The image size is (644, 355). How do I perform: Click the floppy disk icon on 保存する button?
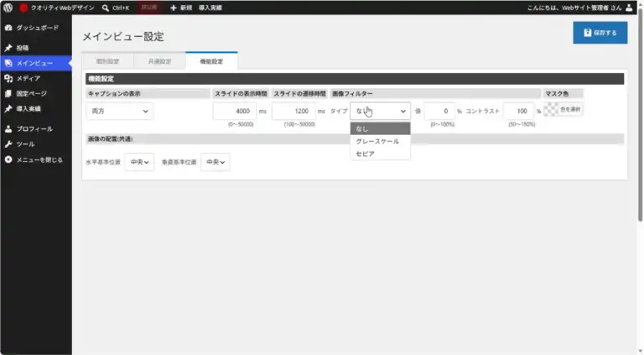point(587,33)
